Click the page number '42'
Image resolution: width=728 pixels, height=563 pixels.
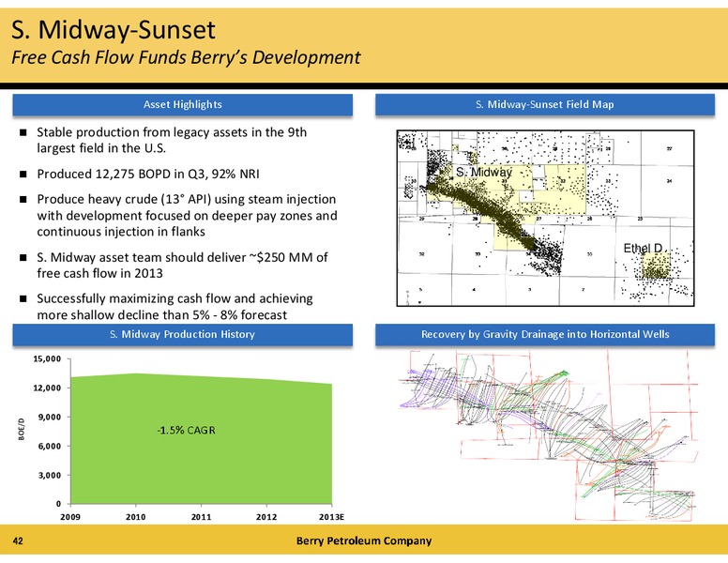pyautogui.click(x=18, y=540)
